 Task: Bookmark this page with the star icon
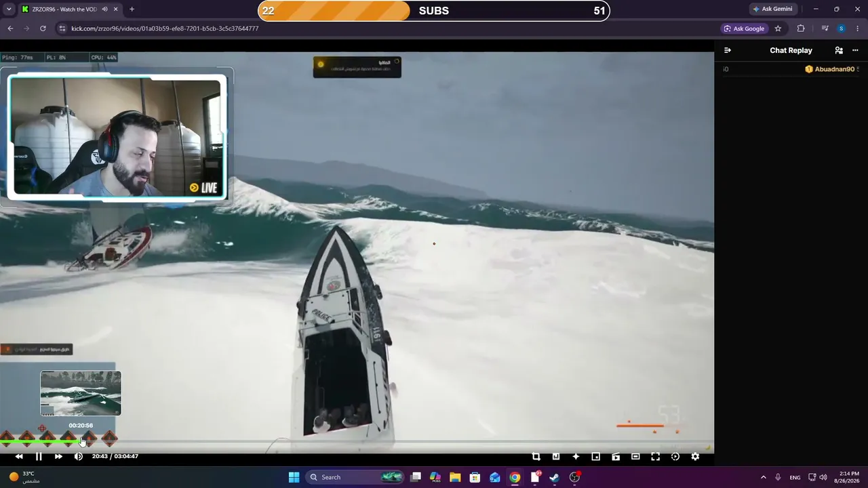tap(778, 28)
